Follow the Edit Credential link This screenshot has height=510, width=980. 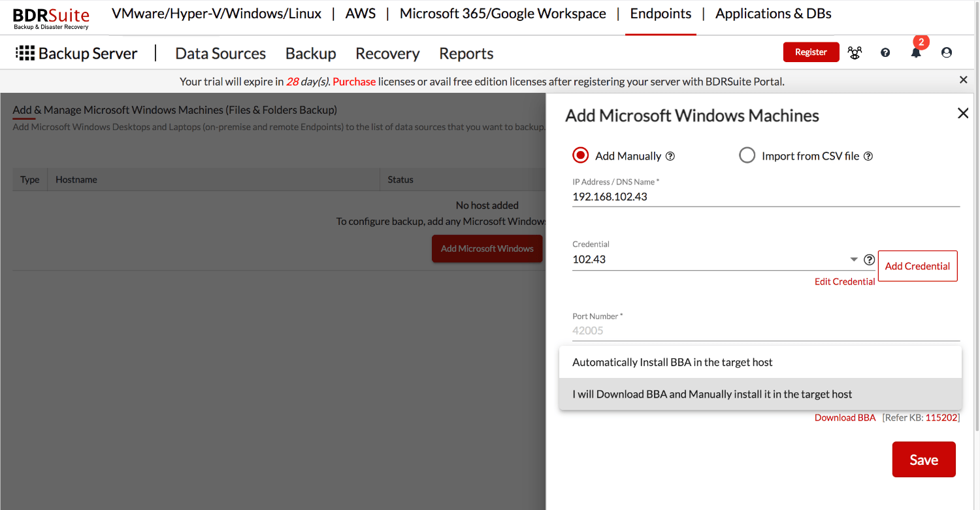tap(845, 282)
